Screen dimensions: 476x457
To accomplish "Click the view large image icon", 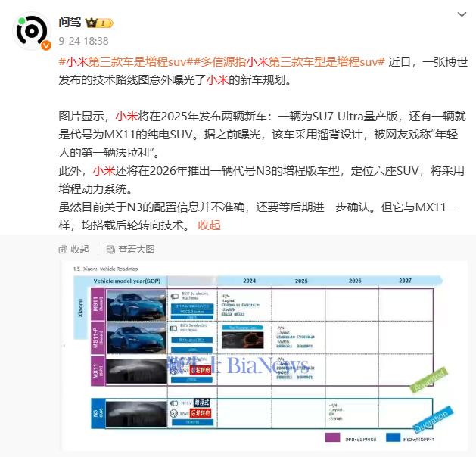I will tap(110, 249).
